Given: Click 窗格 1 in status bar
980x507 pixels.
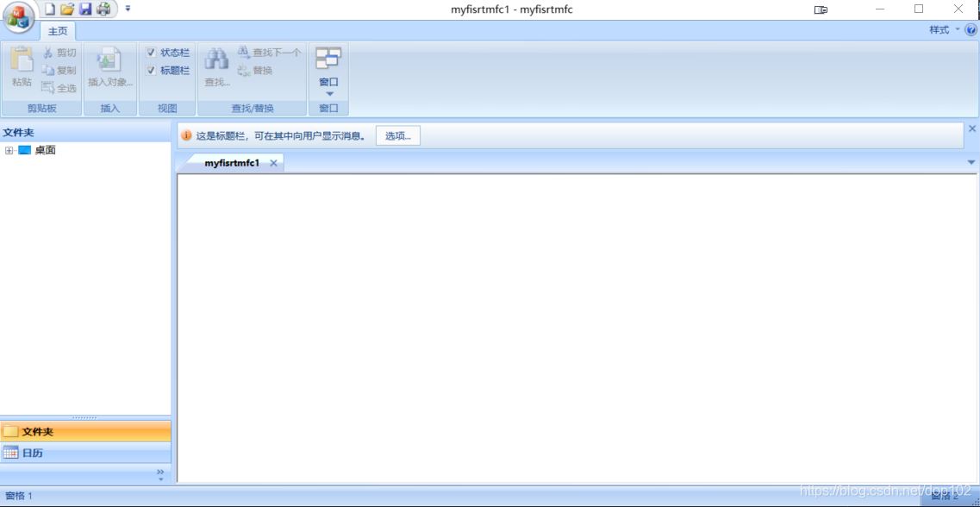Looking at the screenshot, I should point(19,496).
